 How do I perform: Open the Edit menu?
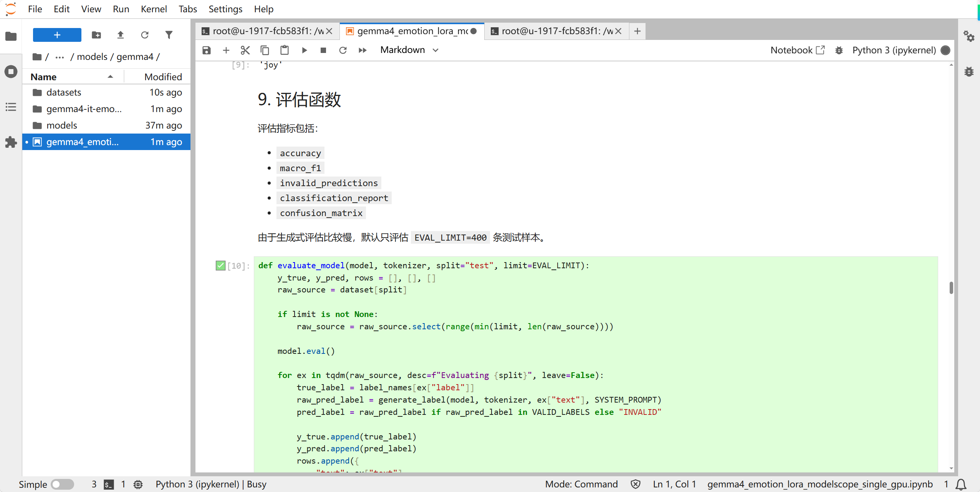pyautogui.click(x=61, y=9)
